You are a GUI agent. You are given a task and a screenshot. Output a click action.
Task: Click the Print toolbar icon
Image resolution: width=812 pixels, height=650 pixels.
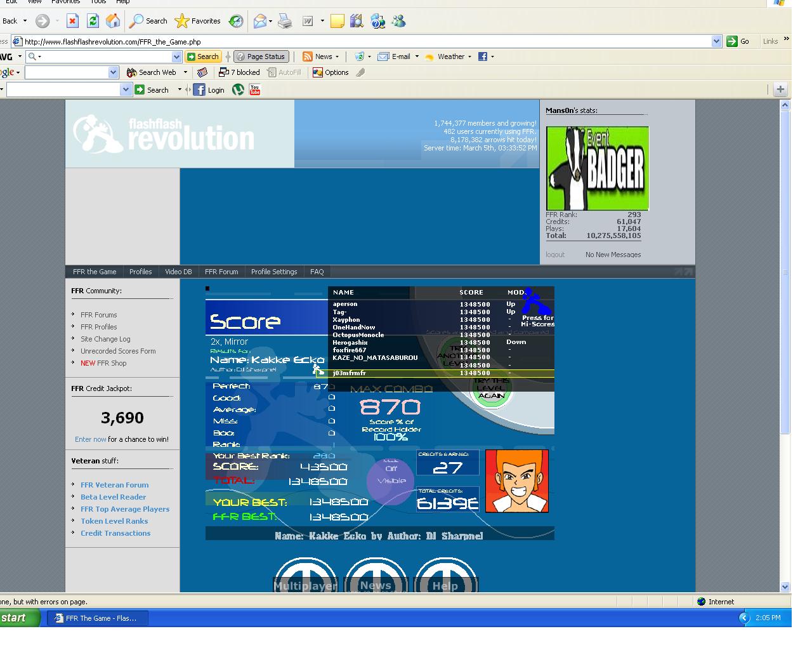coord(285,21)
